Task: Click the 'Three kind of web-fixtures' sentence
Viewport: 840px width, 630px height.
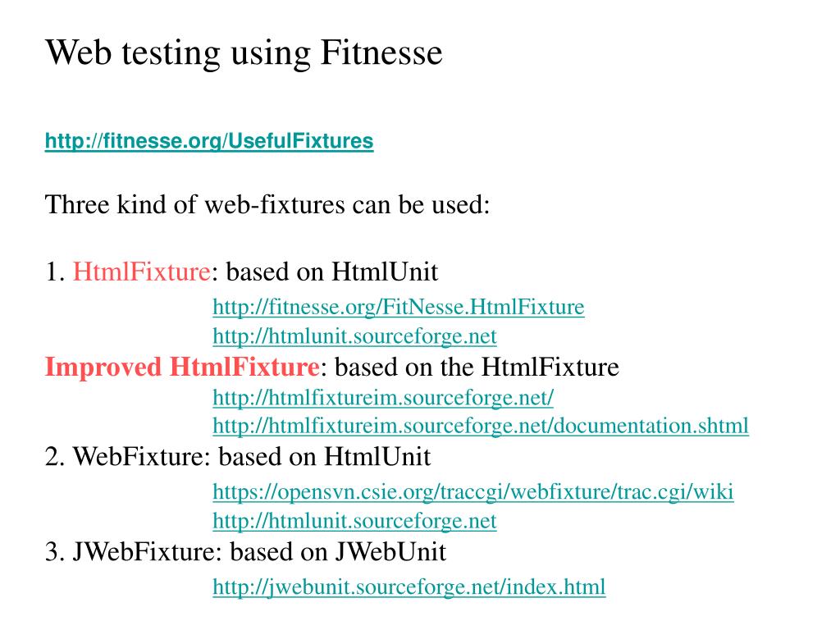Action: (x=267, y=204)
